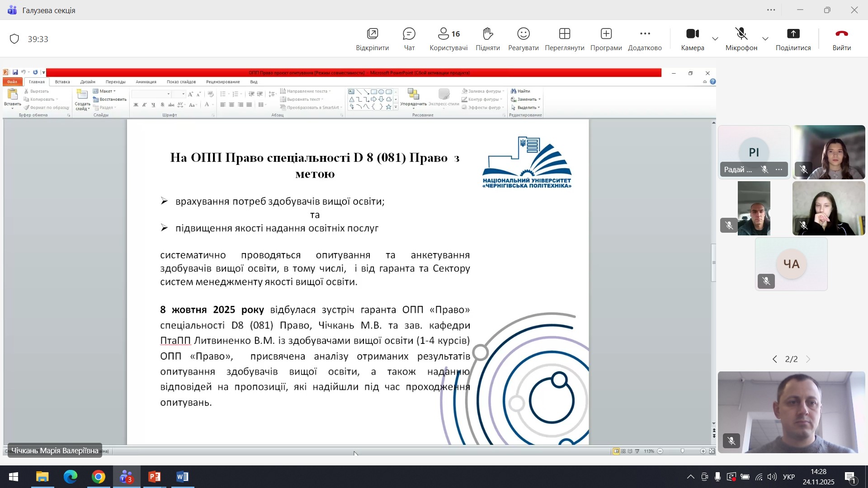Expand microphone device options arrow
The width and height of the screenshot is (868, 488).
pos(765,39)
